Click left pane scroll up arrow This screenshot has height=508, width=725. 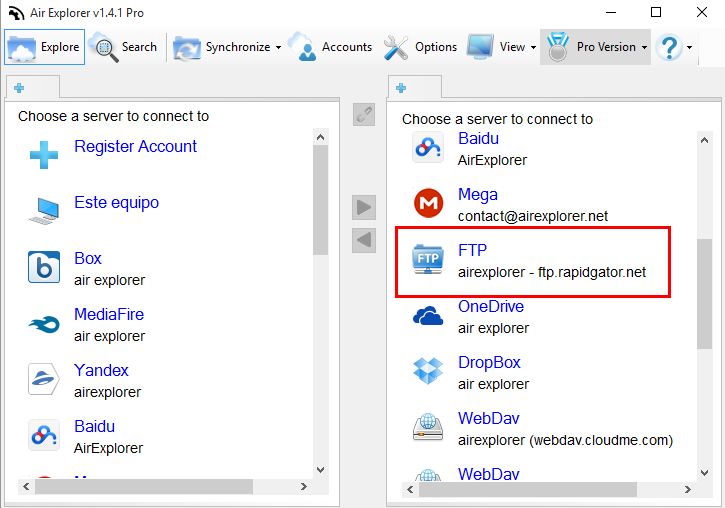click(x=320, y=137)
